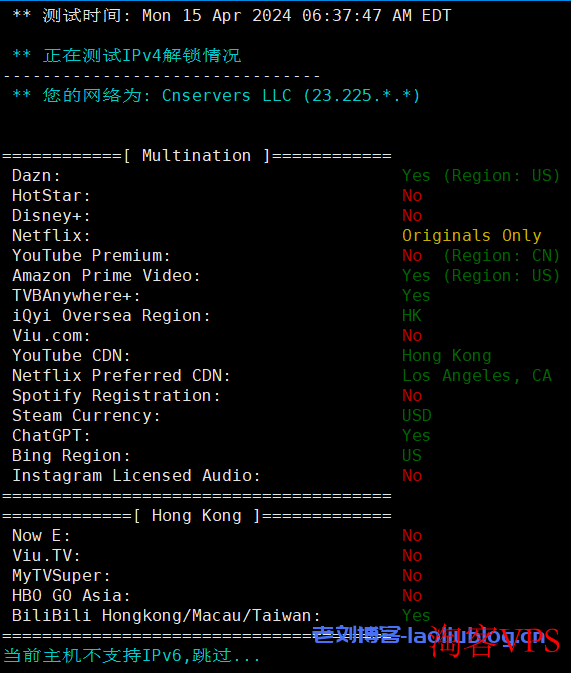Click the 'No' result for Disney+

point(412,215)
